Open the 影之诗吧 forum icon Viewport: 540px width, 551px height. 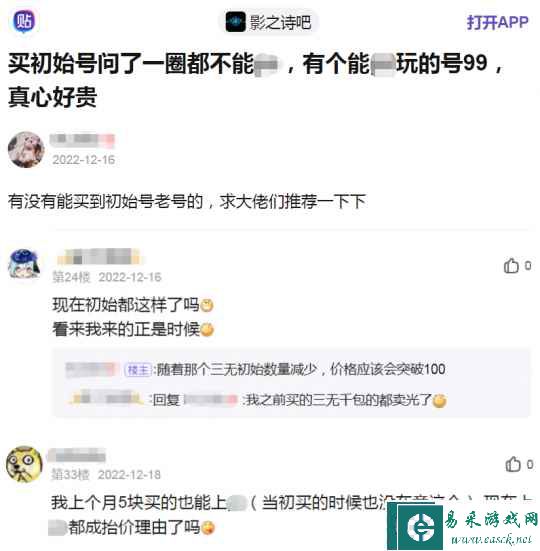235,22
